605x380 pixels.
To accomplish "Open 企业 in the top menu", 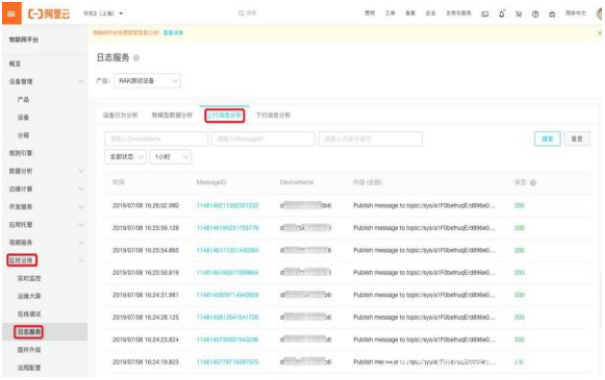I will coord(430,13).
